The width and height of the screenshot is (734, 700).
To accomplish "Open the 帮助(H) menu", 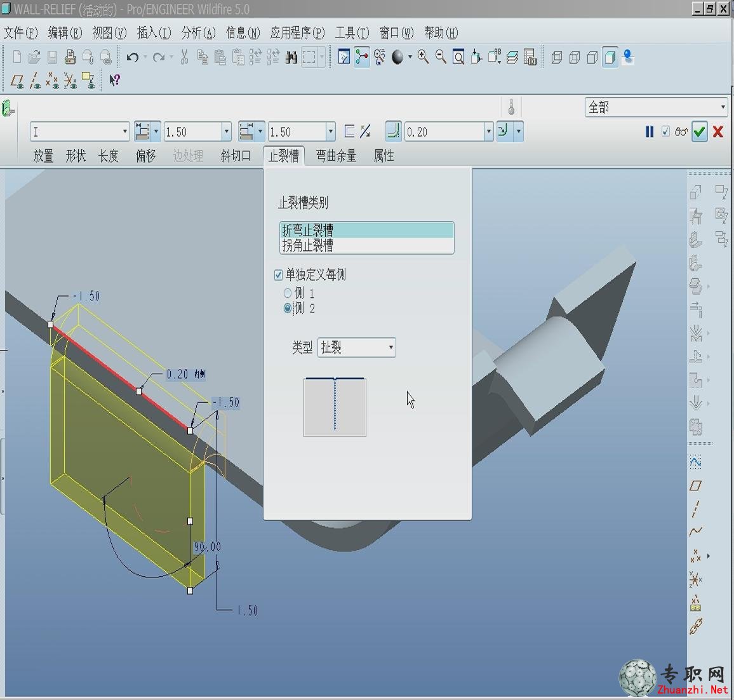I will click(x=441, y=33).
